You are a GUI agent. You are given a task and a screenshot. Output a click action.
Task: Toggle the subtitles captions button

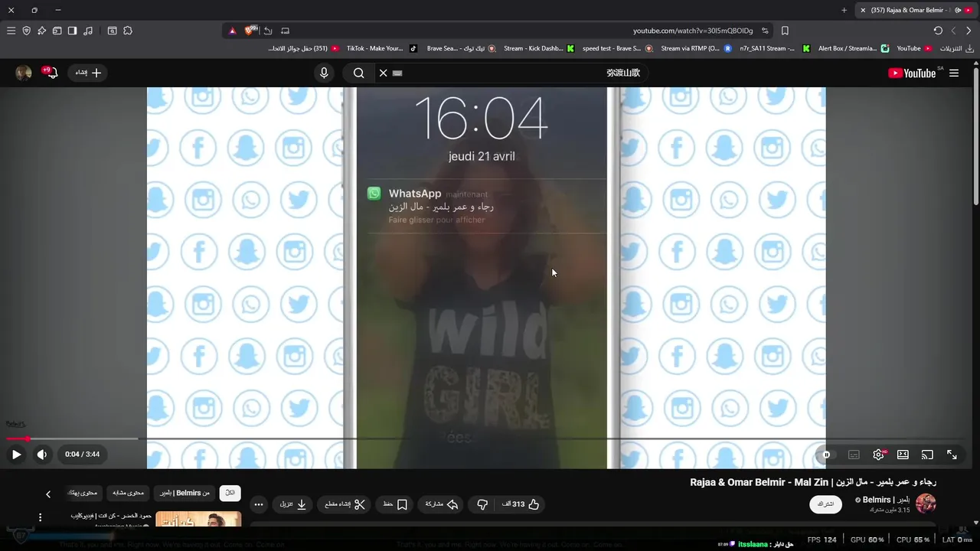click(x=854, y=455)
